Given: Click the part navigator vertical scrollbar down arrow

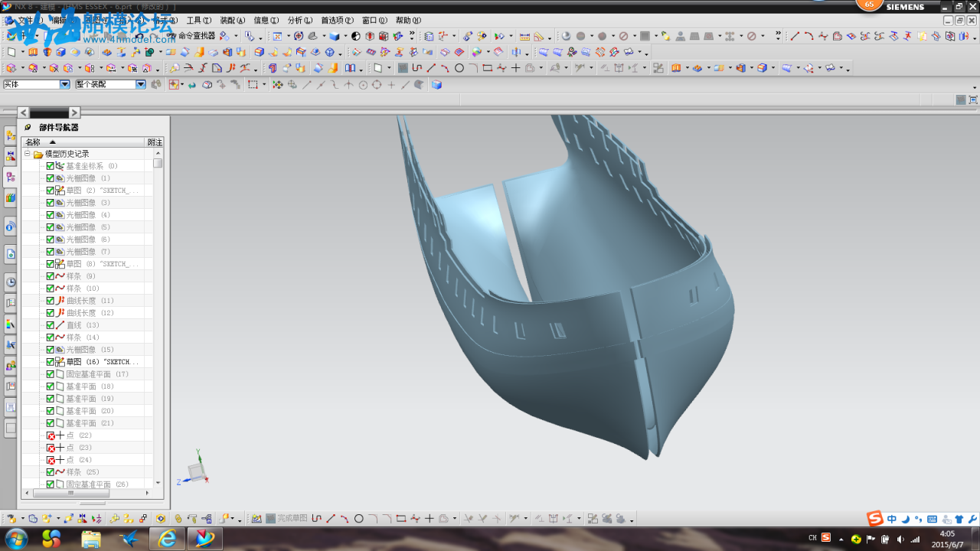Looking at the screenshot, I should pyautogui.click(x=158, y=483).
